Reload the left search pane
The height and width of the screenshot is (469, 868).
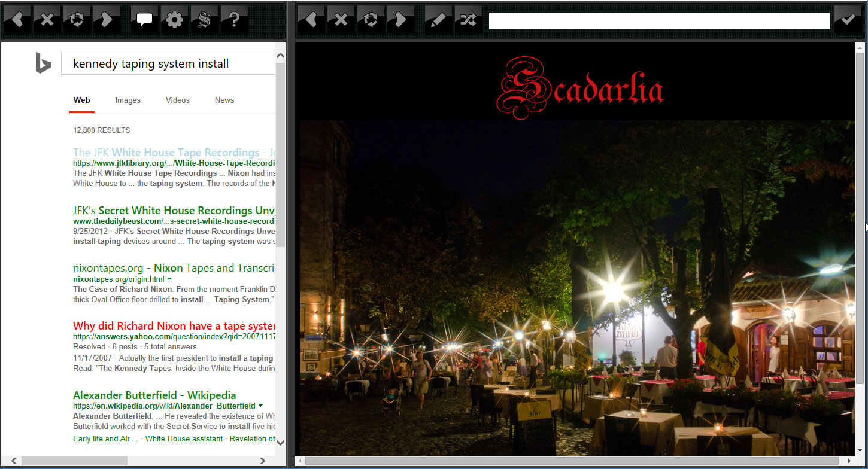77,20
